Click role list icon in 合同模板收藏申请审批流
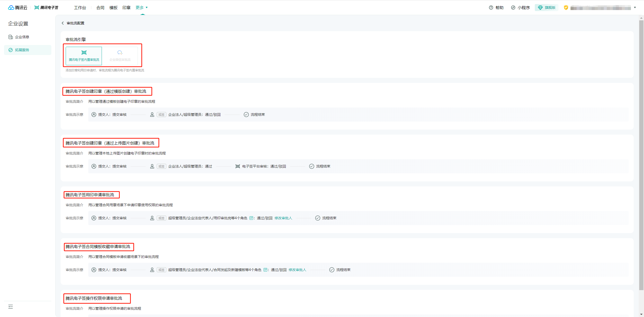 coord(265,270)
